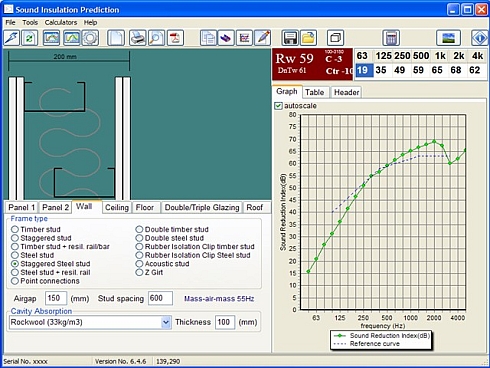The image size is (490, 368).
Task: Export to PDF using the toolbar icon
Action: 175,38
